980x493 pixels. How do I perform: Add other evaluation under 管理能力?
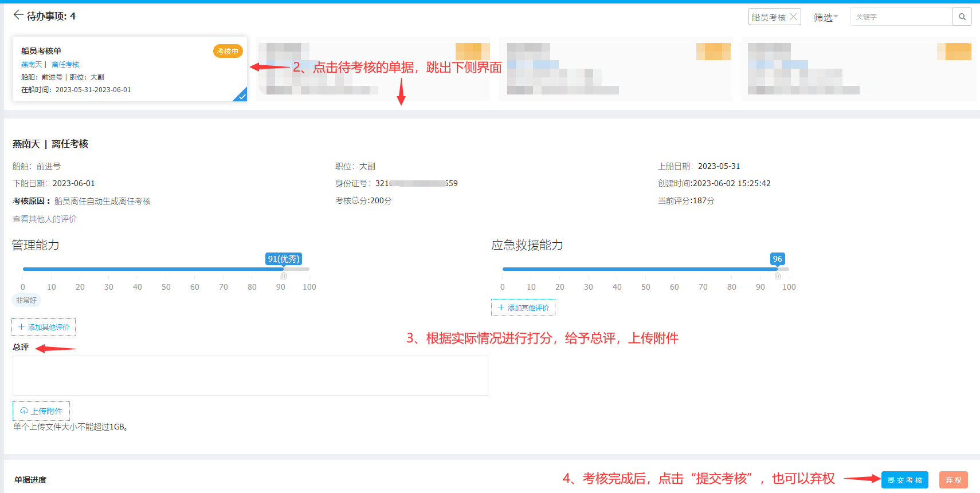tap(44, 327)
